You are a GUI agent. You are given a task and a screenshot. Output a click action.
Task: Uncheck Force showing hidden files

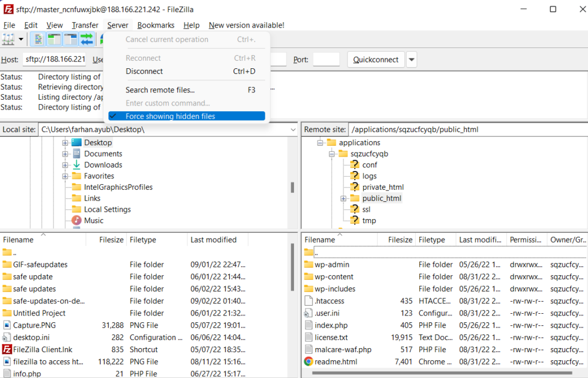[x=170, y=116]
